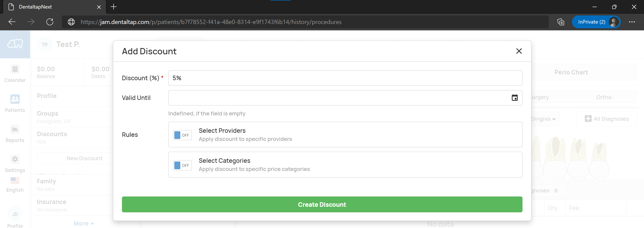Click the address bar URL
Screen dimensions: 644x228
(x=211, y=22)
